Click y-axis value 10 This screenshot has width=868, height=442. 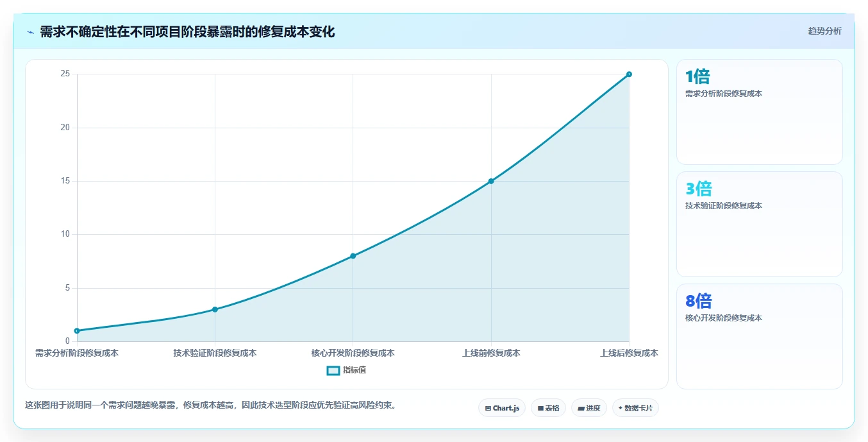(65, 234)
